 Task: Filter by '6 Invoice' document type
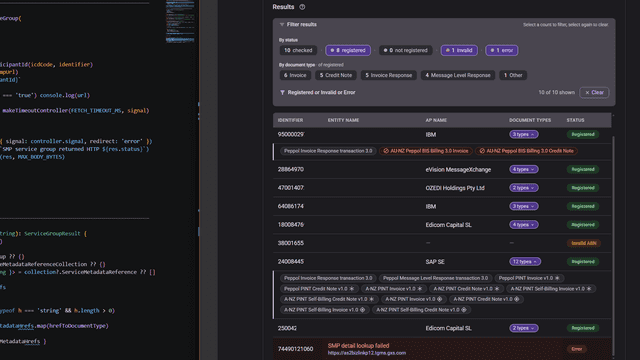tap(295, 75)
